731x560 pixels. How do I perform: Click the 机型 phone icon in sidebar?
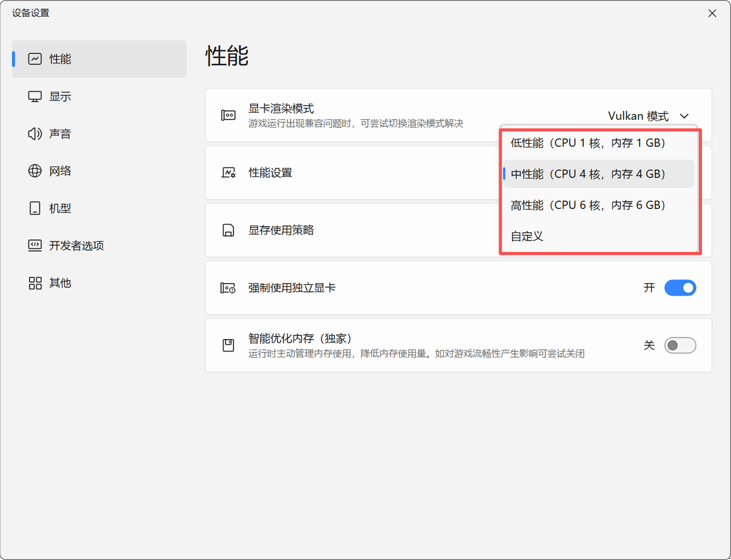point(35,208)
